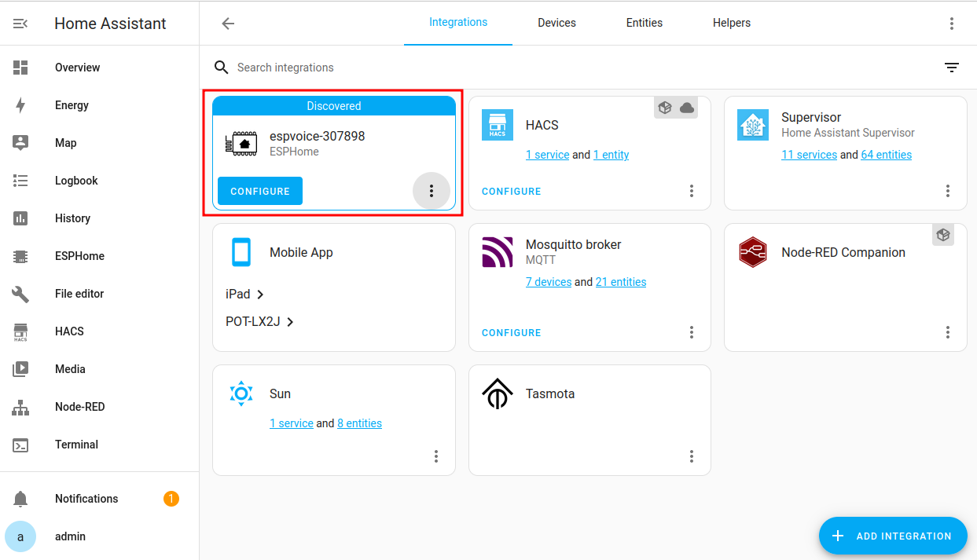Configure the discovered espvoice-307898 device

pyautogui.click(x=260, y=191)
